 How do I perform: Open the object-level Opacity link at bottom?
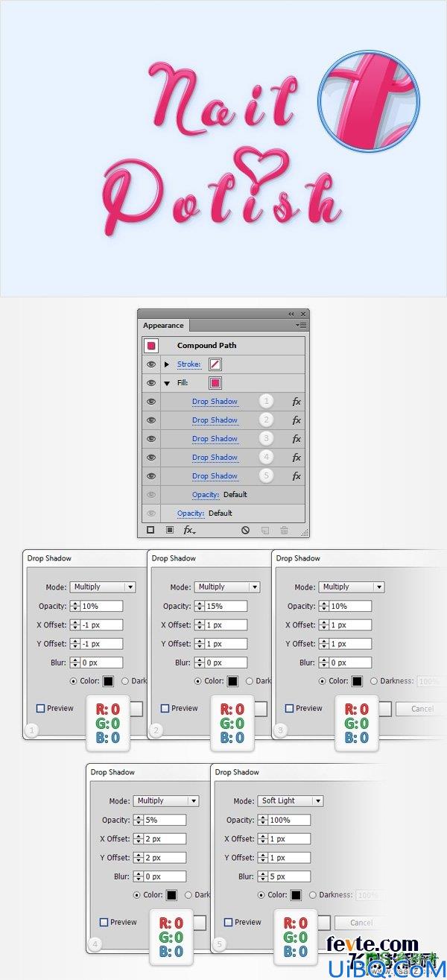pos(191,513)
